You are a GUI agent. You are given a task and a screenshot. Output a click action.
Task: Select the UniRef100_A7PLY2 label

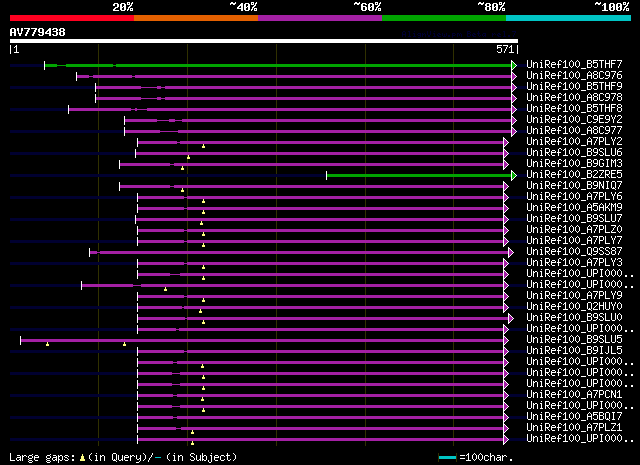(x=574, y=142)
